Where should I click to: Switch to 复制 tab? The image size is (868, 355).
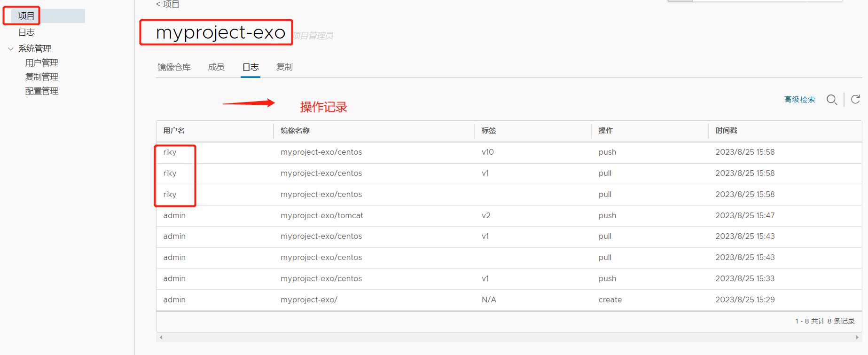pos(284,67)
